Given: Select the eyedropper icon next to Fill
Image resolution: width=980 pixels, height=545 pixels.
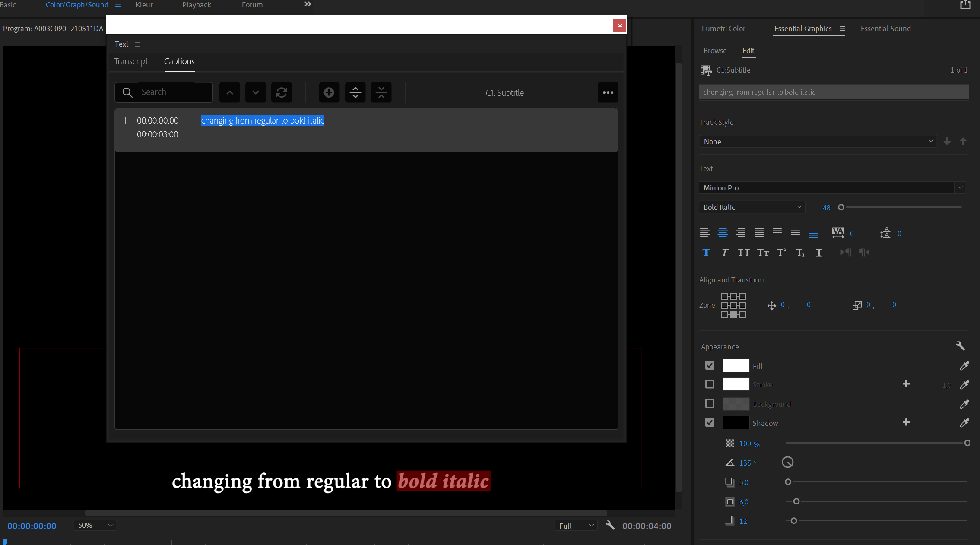Looking at the screenshot, I should tap(965, 366).
